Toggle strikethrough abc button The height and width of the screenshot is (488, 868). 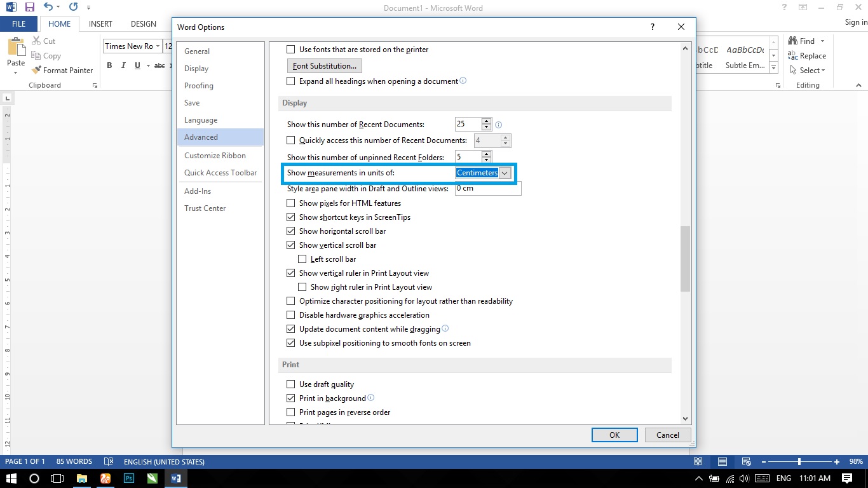pos(159,65)
